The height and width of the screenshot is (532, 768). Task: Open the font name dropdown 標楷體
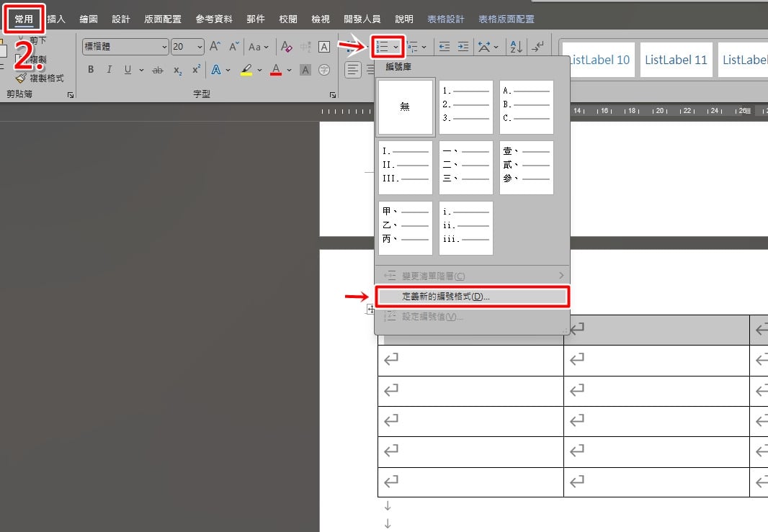pos(165,47)
